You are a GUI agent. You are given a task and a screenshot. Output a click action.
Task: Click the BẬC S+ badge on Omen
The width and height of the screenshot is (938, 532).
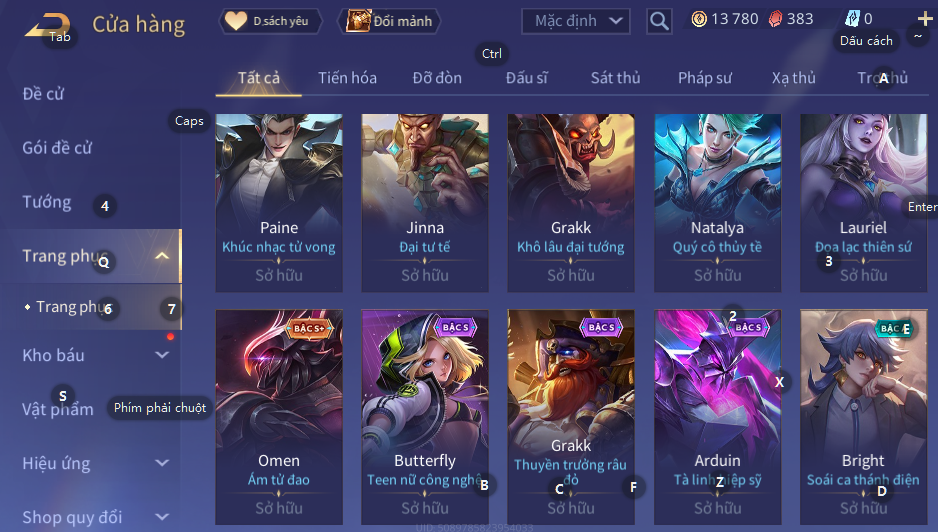click(x=309, y=328)
